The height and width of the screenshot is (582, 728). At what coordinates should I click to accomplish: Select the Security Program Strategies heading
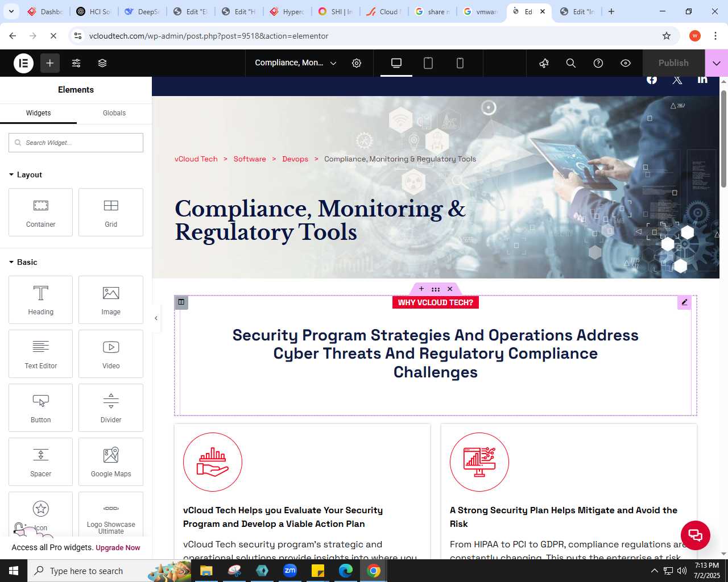(x=436, y=354)
